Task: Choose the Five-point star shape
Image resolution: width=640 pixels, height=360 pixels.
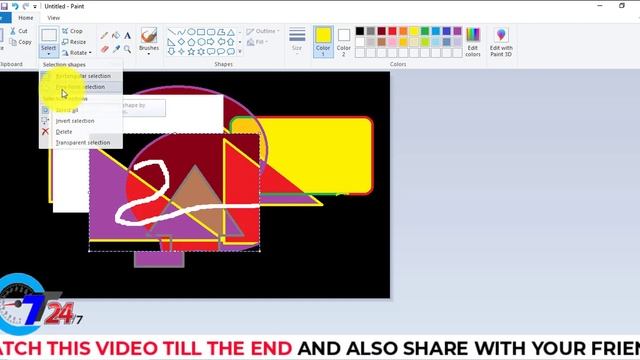Action: (191, 51)
